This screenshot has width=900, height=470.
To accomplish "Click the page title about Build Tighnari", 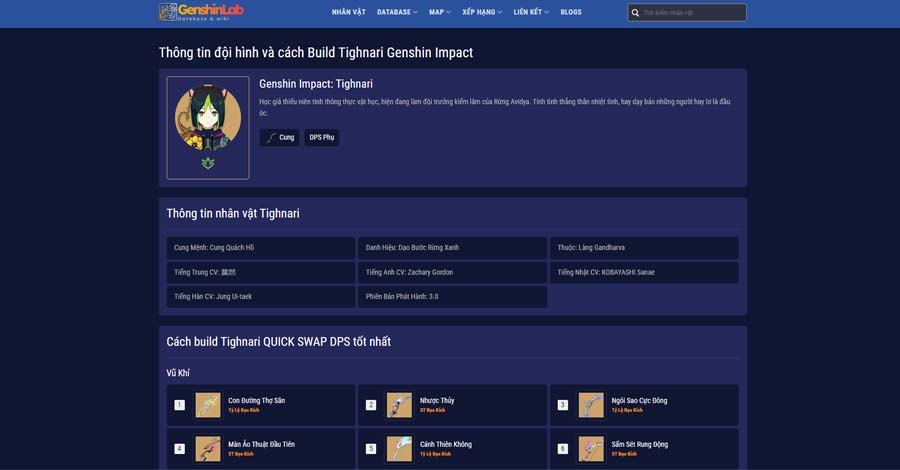I will coord(316,53).
